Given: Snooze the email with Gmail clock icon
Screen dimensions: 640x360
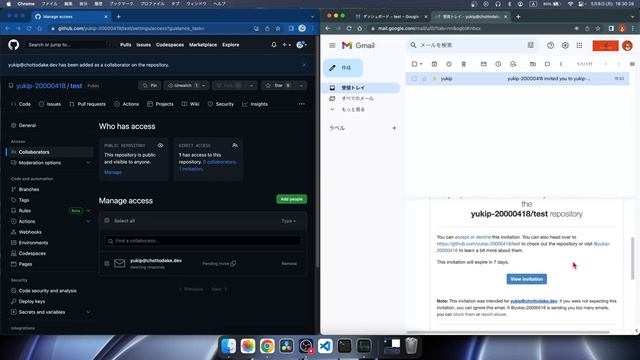Looking at the screenshot, I should click(498, 64).
